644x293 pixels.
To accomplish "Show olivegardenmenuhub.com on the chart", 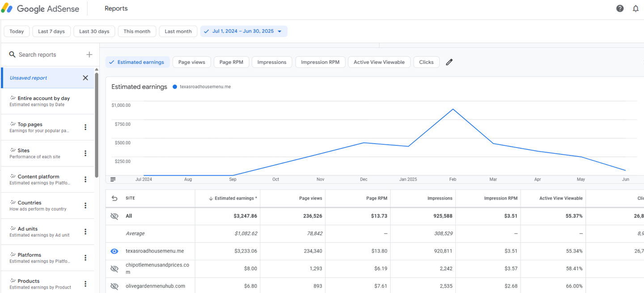I will (114, 286).
